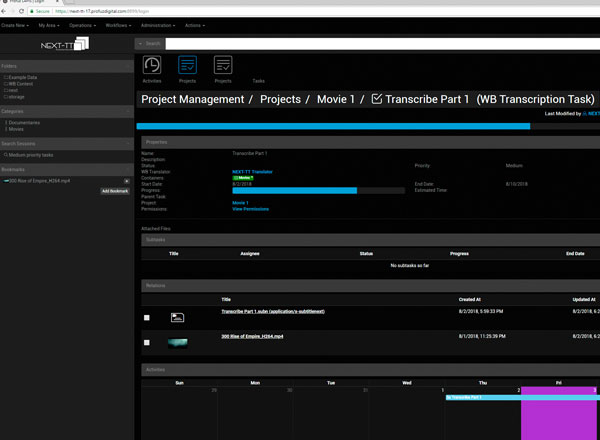Open the 300 Rise of Empire_H264.mp4 relation link
600x440 pixels.
[252, 336]
